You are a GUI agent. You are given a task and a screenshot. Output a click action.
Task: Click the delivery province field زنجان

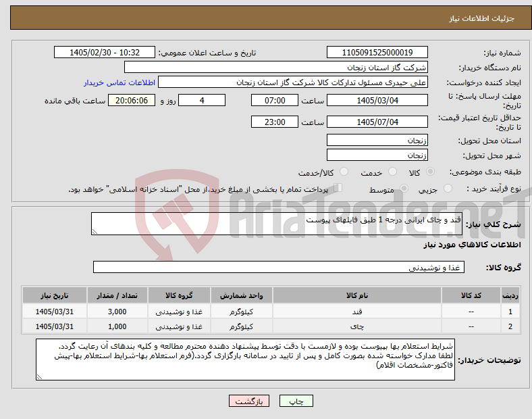[377, 140]
